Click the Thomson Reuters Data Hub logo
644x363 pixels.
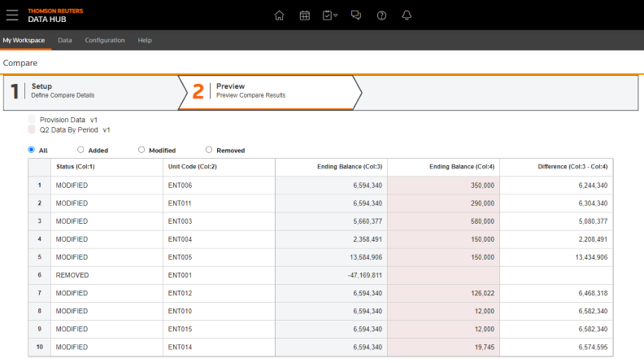tap(55, 15)
